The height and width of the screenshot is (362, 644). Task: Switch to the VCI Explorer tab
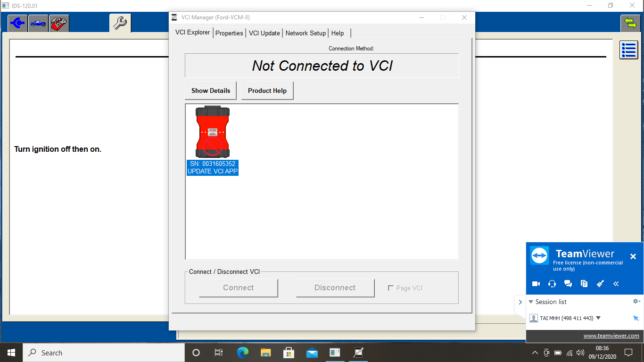pos(193,33)
